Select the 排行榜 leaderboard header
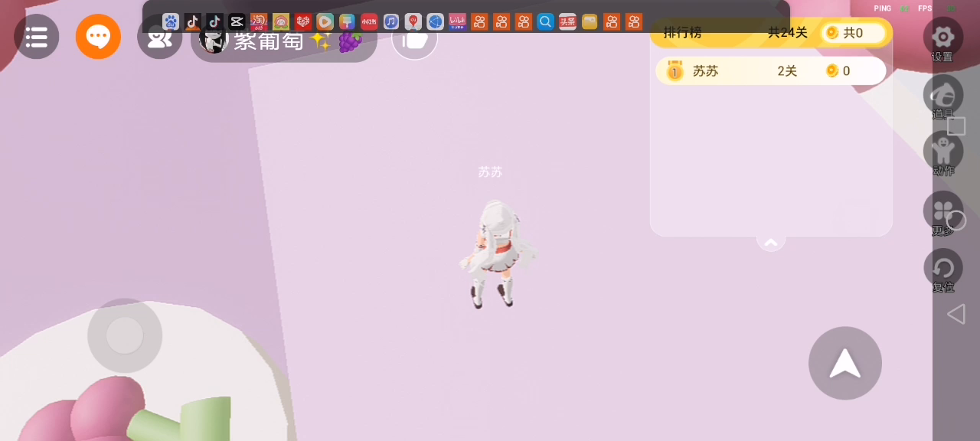980x441 pixels. tap(682, 33)
